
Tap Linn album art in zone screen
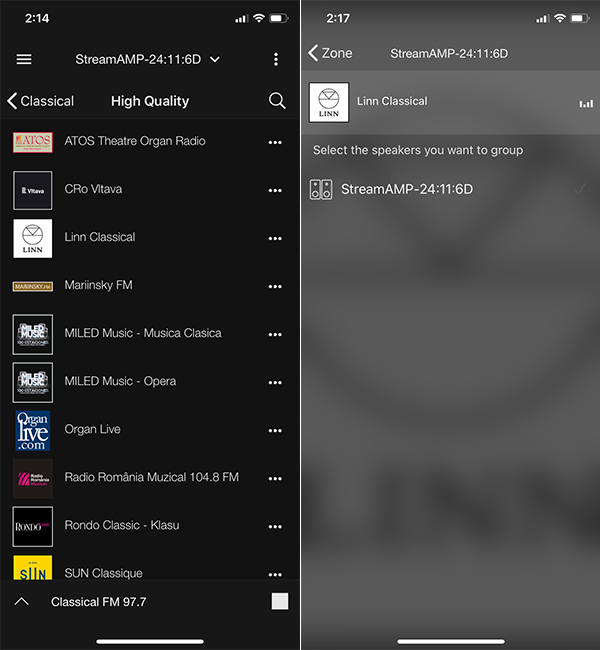[x=329, y=102]
